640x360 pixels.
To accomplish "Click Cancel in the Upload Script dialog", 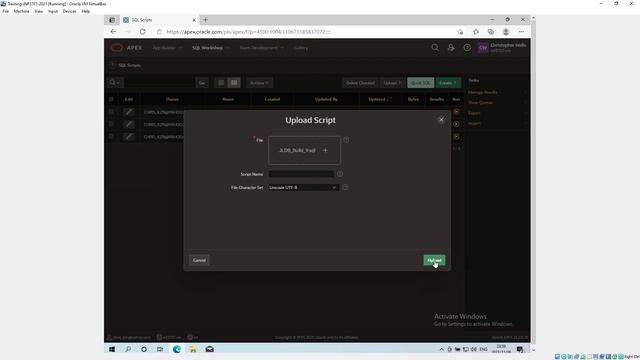I will coord(199,260).
